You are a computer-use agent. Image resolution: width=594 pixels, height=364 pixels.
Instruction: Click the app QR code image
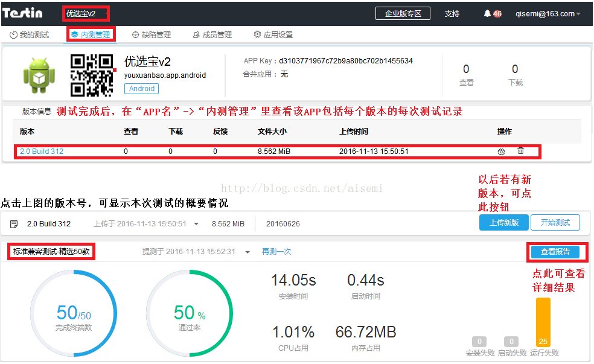coord(92,75)
